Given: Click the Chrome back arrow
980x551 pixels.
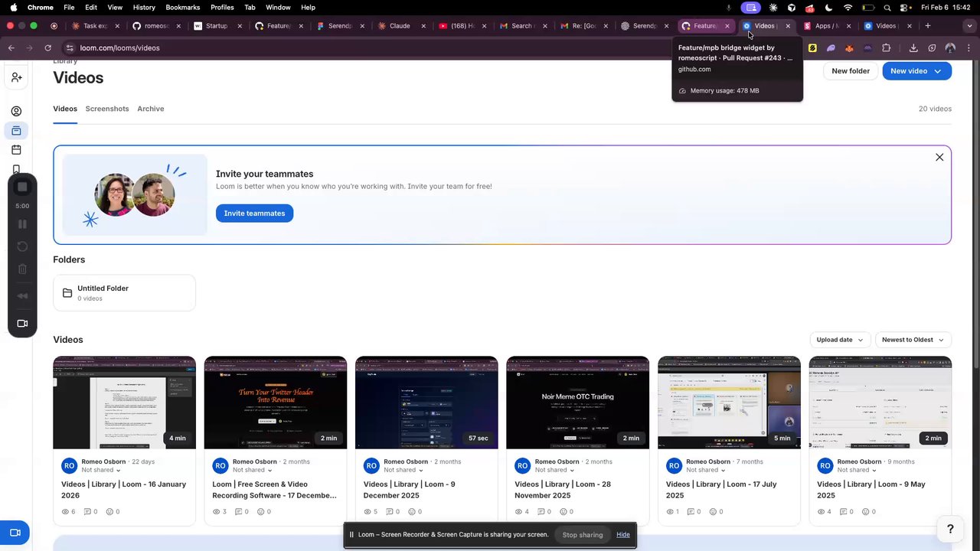Looking at the screenshot, I should (x=11, y=47).
